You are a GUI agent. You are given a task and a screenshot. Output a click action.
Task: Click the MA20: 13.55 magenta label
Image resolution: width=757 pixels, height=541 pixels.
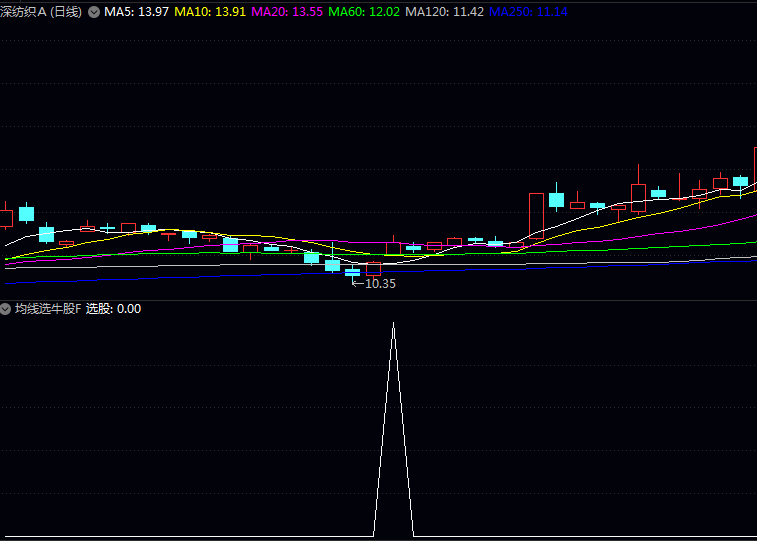[x=287, y=12]
